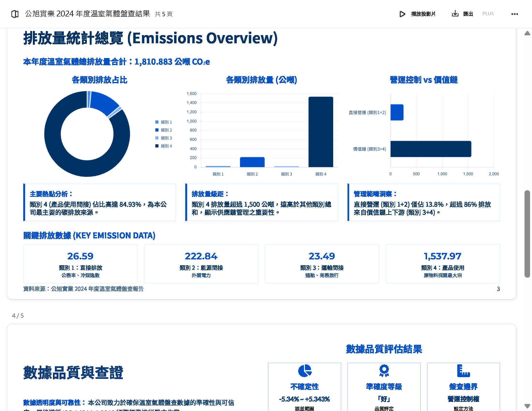Click the PLUS upgrade label
The image size is (532, 411).
tap(488, 14)
